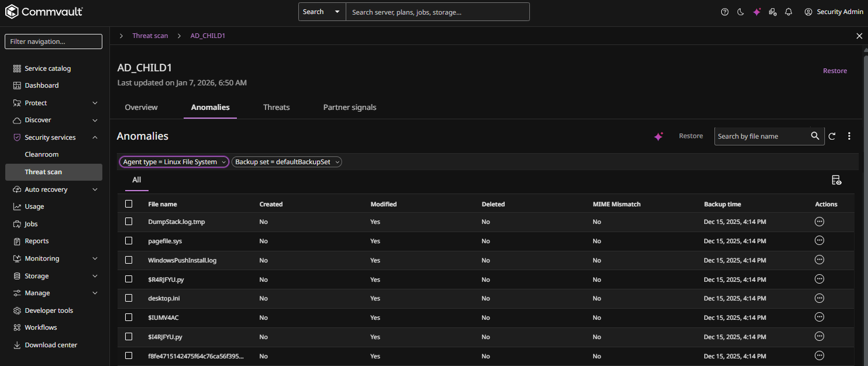Expand the Protect menu
This screenshot has height=366, width=868.
[x=95, y=103]
